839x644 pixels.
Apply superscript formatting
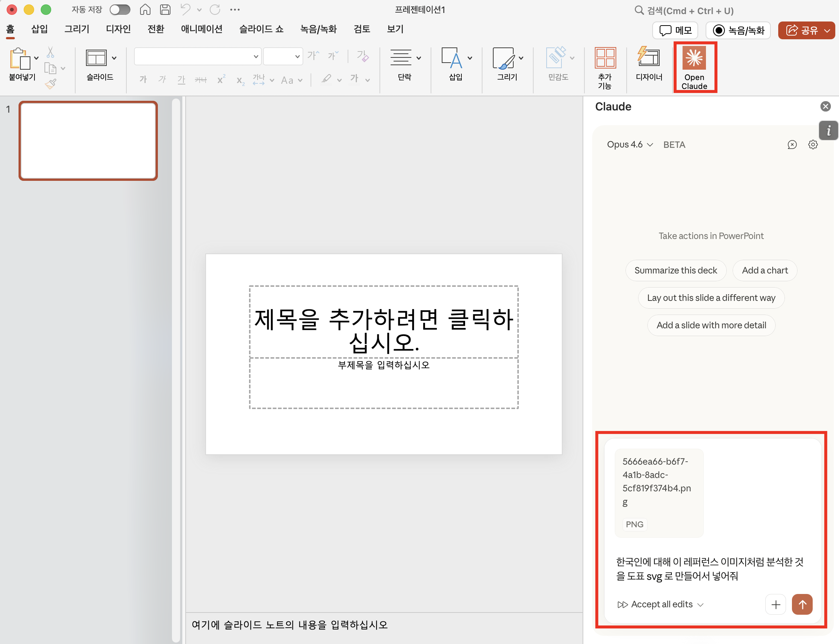click(221, 79)
